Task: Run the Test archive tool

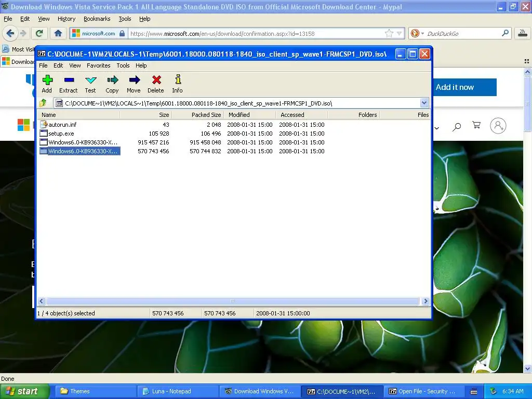Action: pos(90,84)
